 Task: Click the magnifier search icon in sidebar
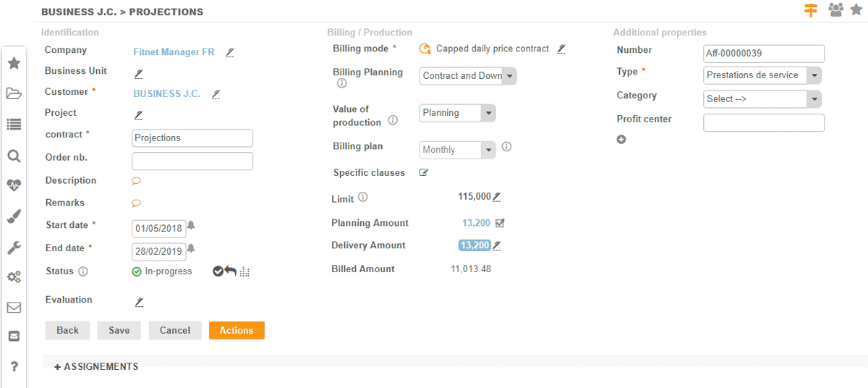tap(14, 156)
